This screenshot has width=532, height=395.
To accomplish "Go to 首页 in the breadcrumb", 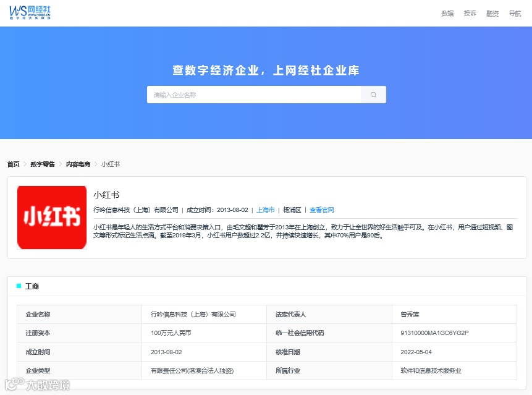I will 13,164.
